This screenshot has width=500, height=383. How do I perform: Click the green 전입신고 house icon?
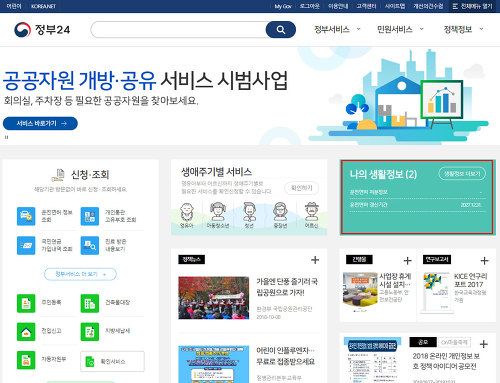[26, 332]
